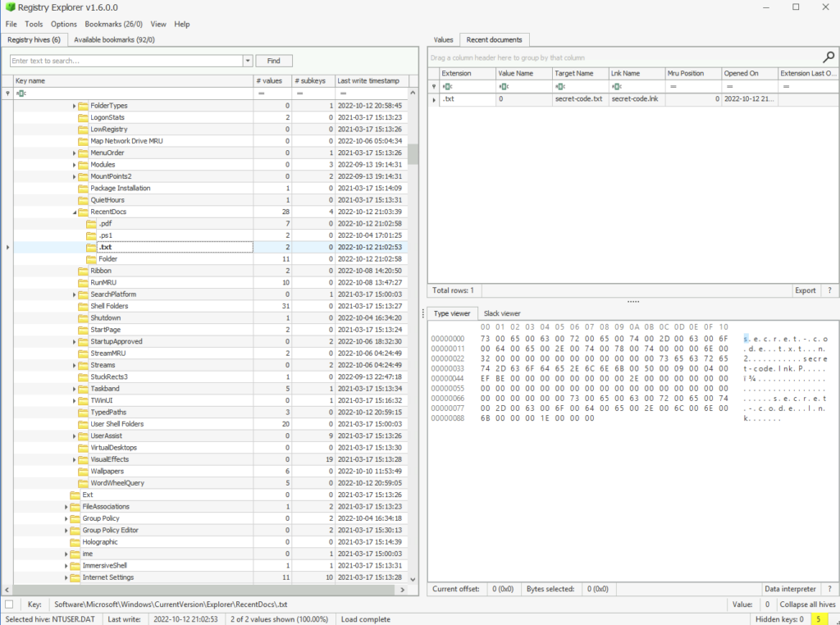The image size is (840, 625).
Task: Click the Internet Settings folder icon
Action: 75,577
